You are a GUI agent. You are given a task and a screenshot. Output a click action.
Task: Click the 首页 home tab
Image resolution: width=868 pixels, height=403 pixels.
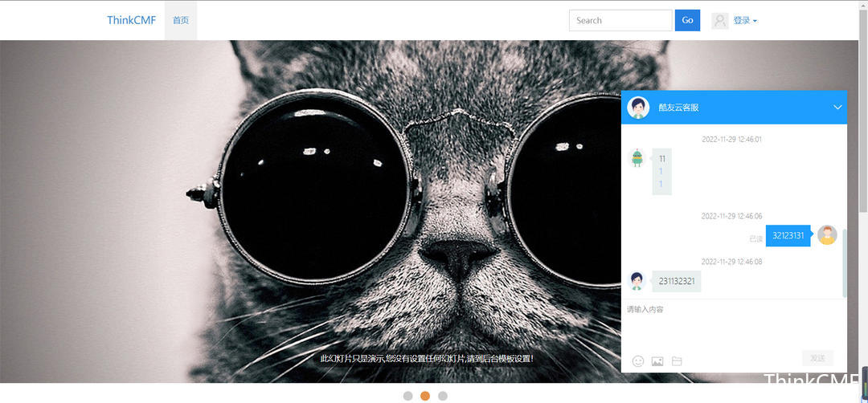click(x=181, y=21)
